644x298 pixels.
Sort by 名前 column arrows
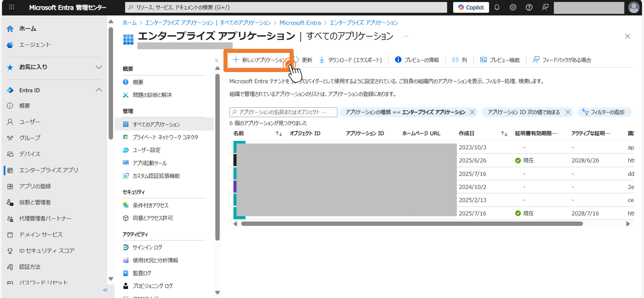[x=279, y=134]
